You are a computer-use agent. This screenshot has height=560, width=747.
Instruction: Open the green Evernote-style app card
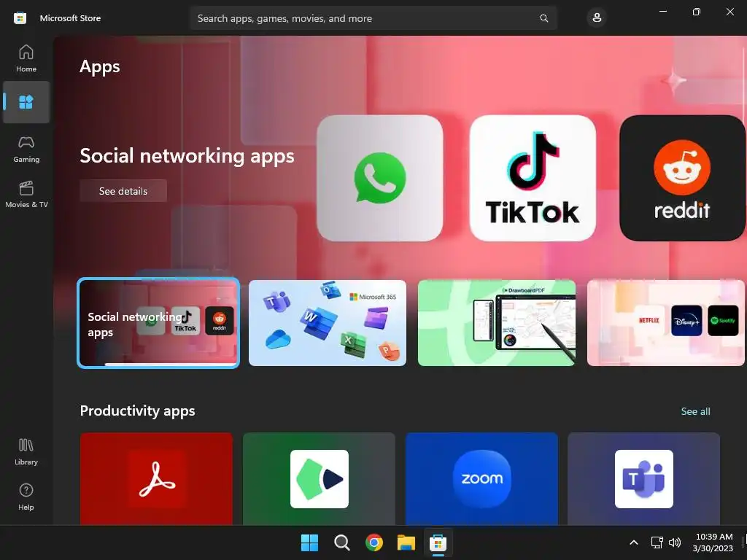320,478
